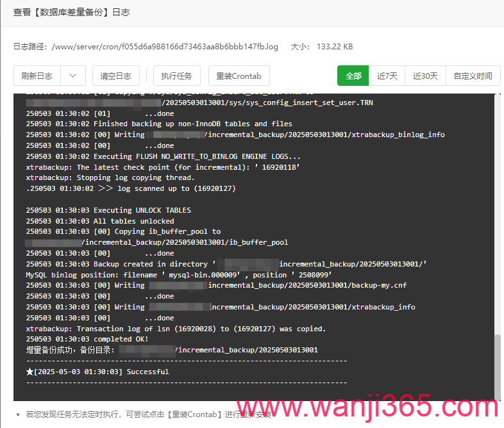The image size is (504, 428).
Task: Click the line 'completed OK!'
Action: coord(87,339)
